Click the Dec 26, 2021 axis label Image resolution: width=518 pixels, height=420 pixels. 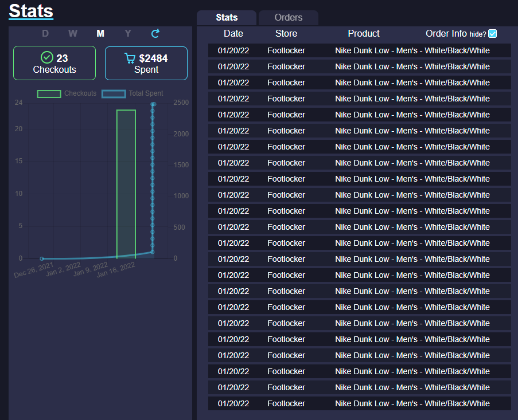[33, 269]
